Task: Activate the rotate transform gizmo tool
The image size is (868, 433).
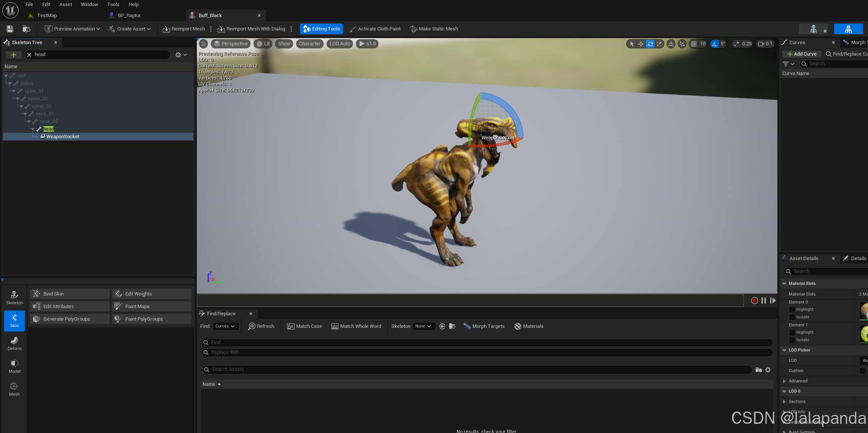Action: point(650,44)
